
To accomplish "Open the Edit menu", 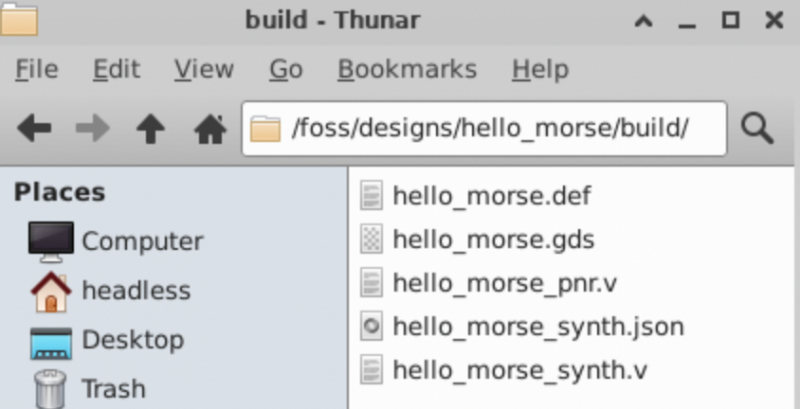I will coord(115,69).
